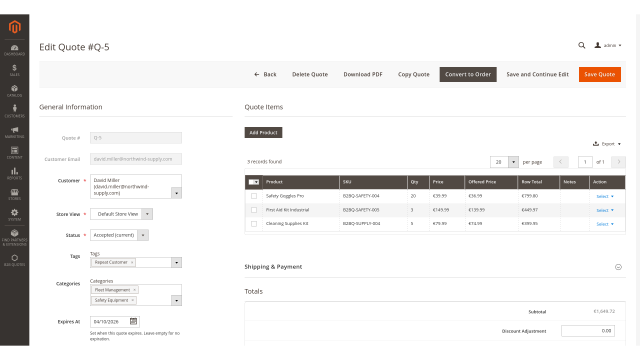This screenshot has width=640, height=360.
Task: Click the B2BQ-SUPPLY-004 SKU cell
Action: [x=373, y=224]
